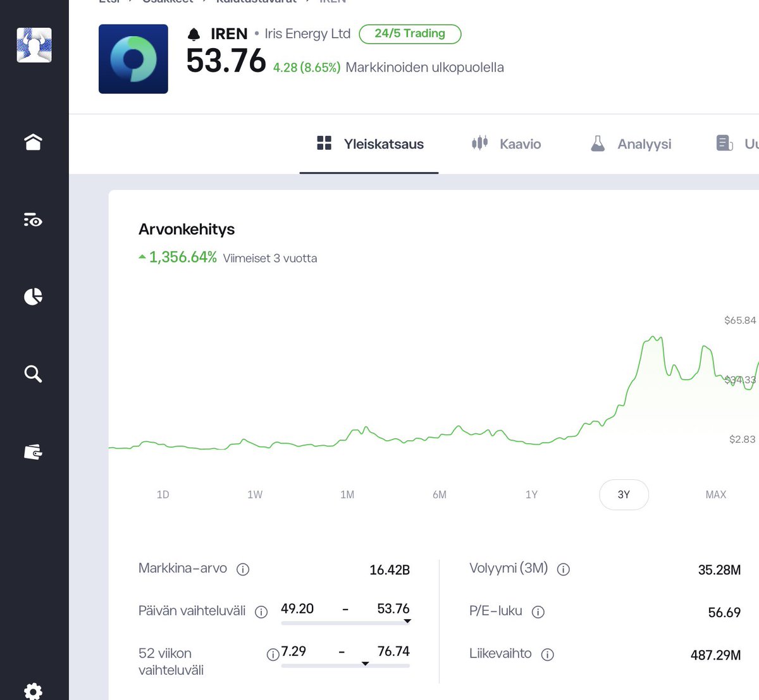This screenshot has width=759, height=700.
Task: Click Markkinoiden ulkopuolella status text
Action: (x=424, y=68)
